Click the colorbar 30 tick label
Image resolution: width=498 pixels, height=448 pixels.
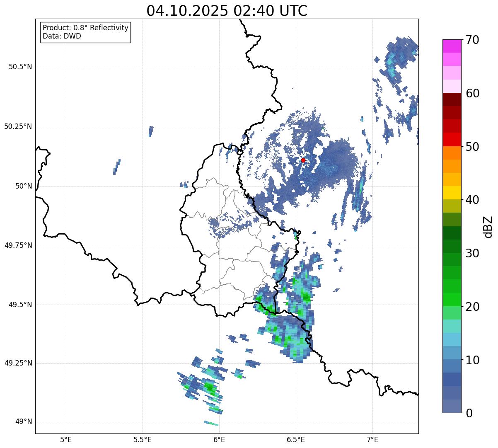[x=472, y=253]
